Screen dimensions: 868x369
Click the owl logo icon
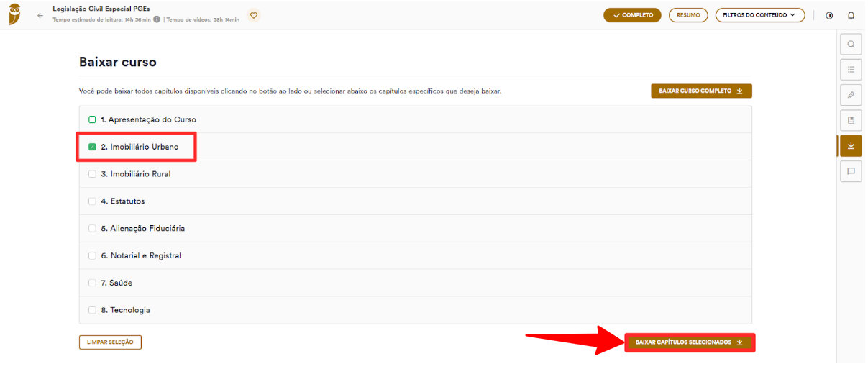tap(15, 14)
